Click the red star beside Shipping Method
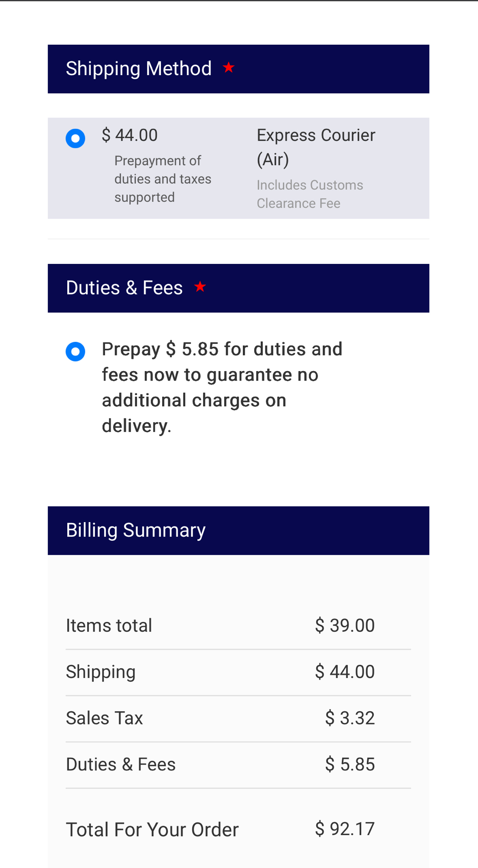 click(229, 68)
